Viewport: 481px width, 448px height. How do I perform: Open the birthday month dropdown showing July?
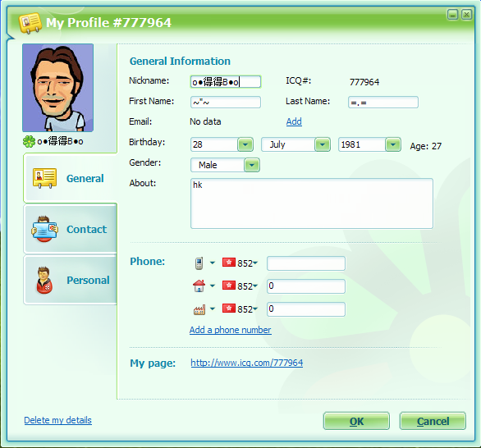(x=323, y=144)
